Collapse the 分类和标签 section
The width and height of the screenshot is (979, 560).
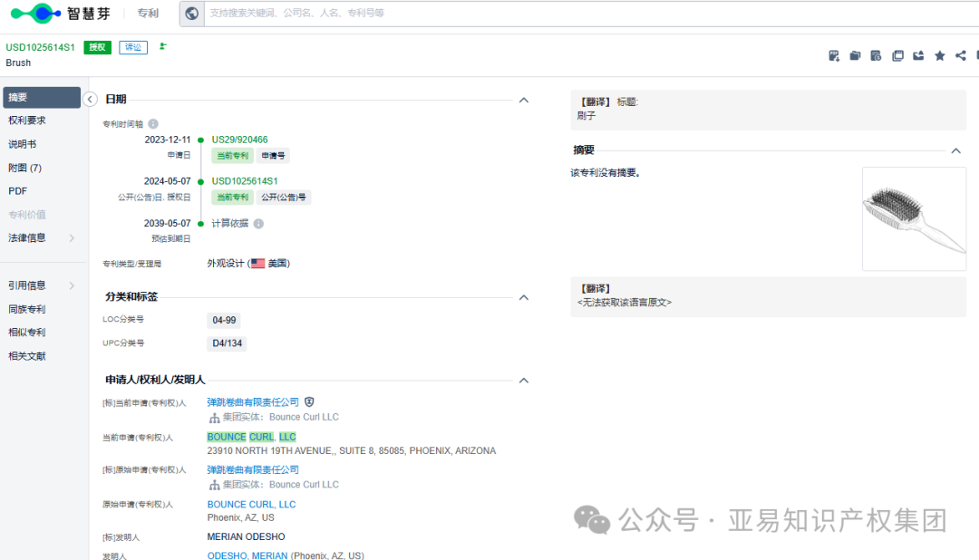(524, 296)
